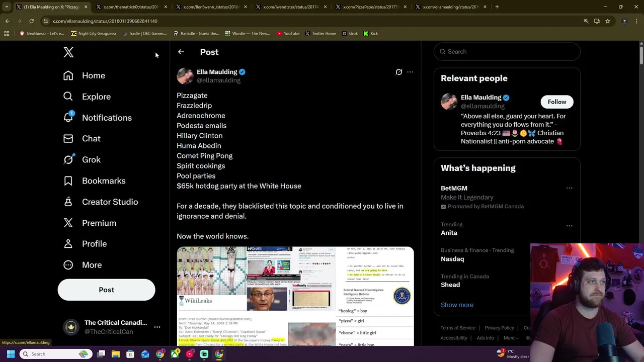Open the bookmarks apps grid icon

[x=7, y=34]
